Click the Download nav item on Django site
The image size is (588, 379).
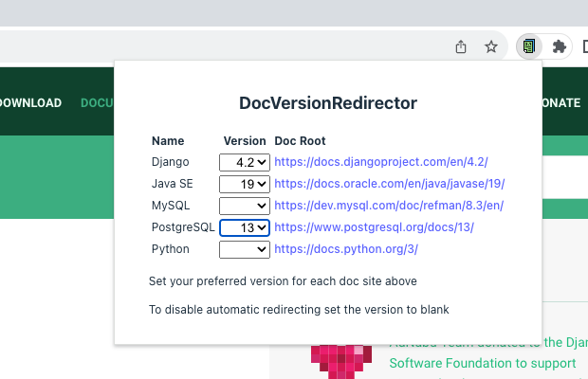pos(30,102)
